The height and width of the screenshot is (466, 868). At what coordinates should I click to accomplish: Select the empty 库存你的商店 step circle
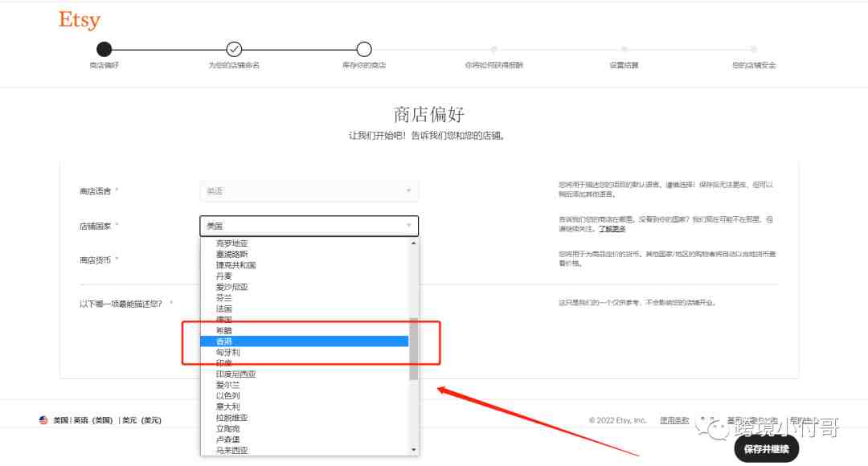click(x=364, y=49)
